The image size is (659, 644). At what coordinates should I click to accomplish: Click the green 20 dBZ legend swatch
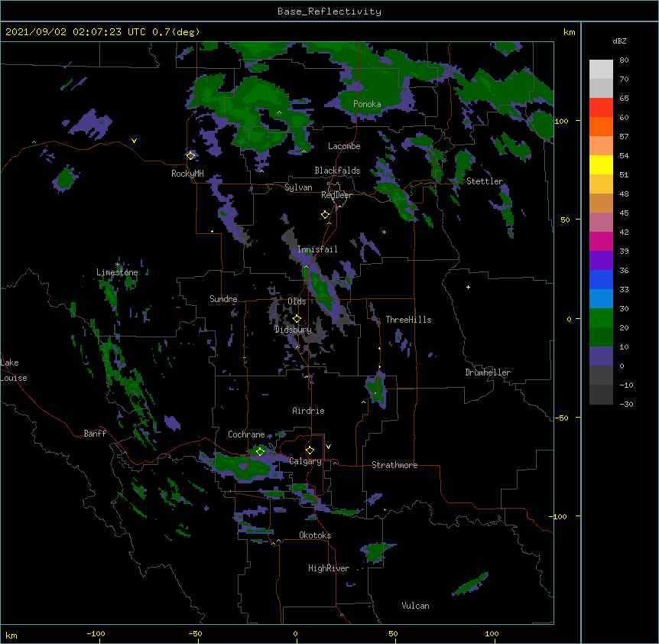601,318
